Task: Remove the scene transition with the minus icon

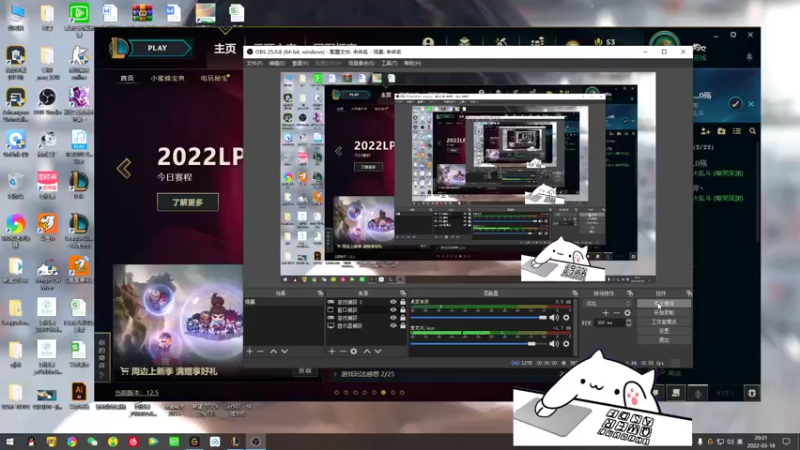Action: (616, 313)
